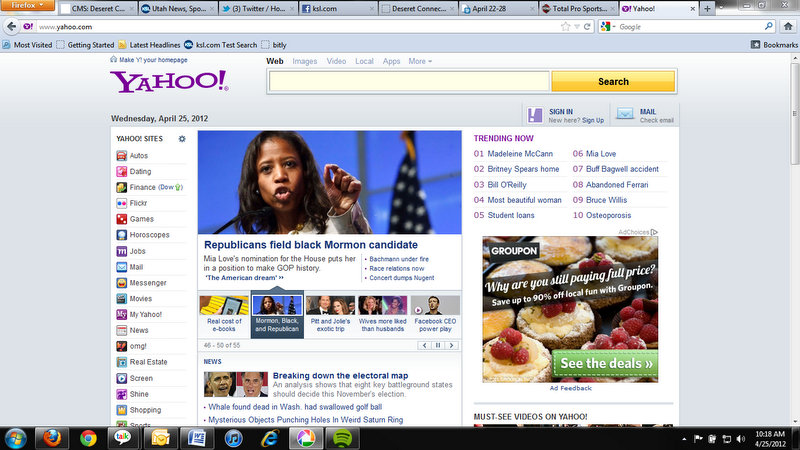Select the Facebook CEO power play thumbnail
This screenshot has height=450, width=800.
(x=435, y=314)
